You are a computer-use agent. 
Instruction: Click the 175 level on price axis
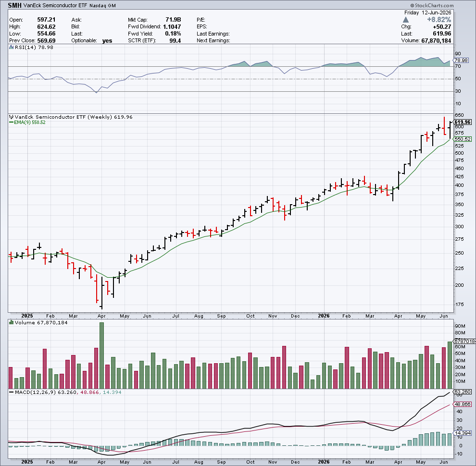pyautogui.click(x=459, y=304)
